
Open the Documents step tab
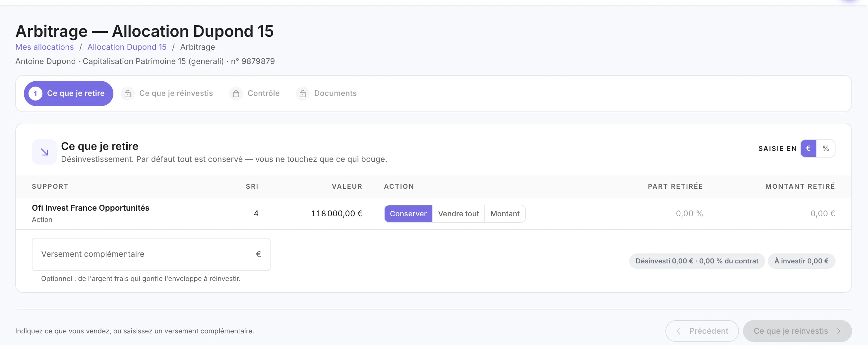(326, 94)
